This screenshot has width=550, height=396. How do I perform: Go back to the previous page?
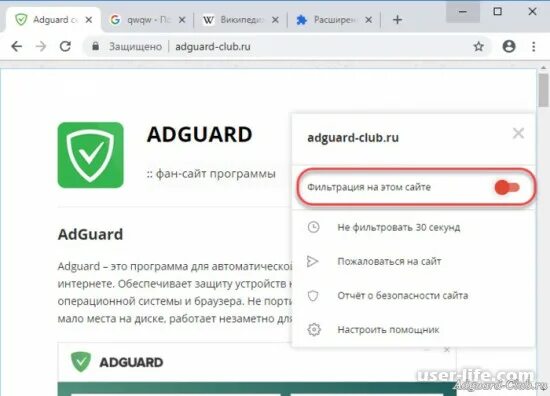[x=16, y=46]
